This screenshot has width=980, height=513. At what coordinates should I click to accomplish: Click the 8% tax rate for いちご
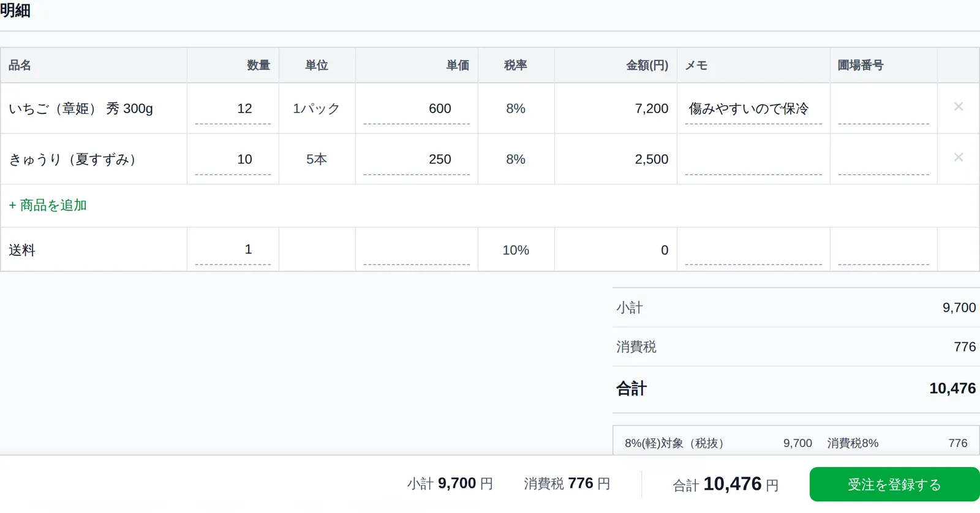coord(516,108)
